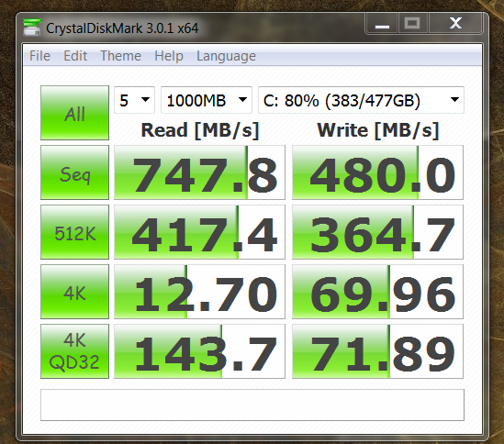Expand the 1000MB test size dropdown
The image size is (504, 444).
tap(207, 100)
